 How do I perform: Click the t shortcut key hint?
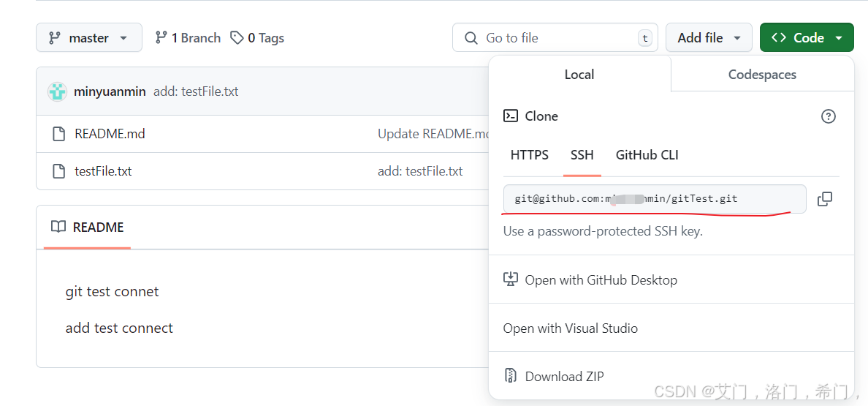coord(644,38)
